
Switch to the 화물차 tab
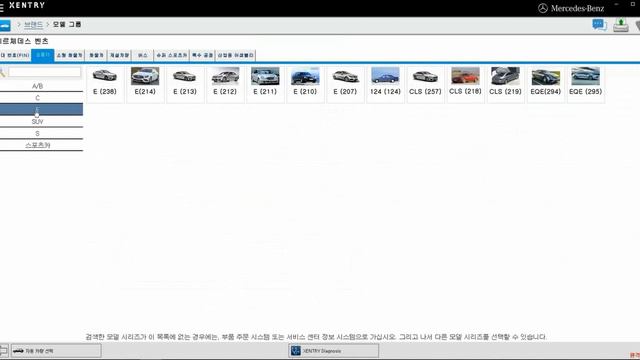[x=97, y=55]
